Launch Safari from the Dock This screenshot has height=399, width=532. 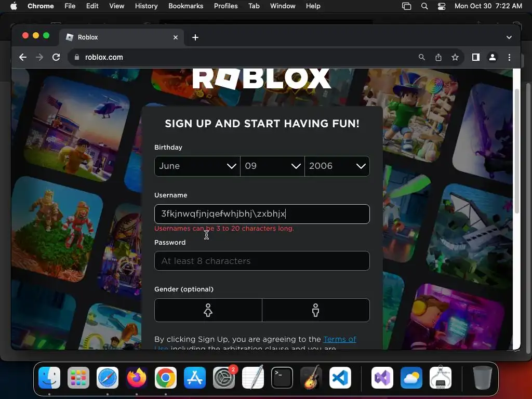[x=108, y=378]
